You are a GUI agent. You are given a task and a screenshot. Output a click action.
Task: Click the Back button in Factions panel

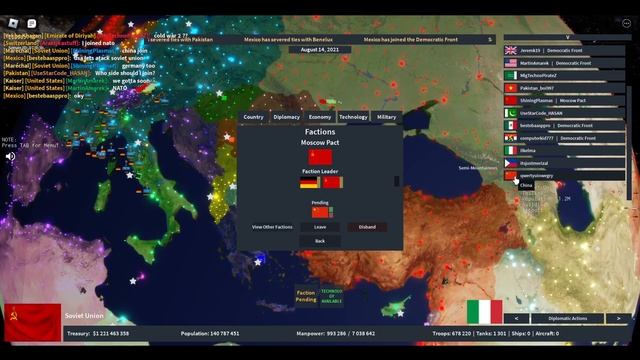coord(320,241)
